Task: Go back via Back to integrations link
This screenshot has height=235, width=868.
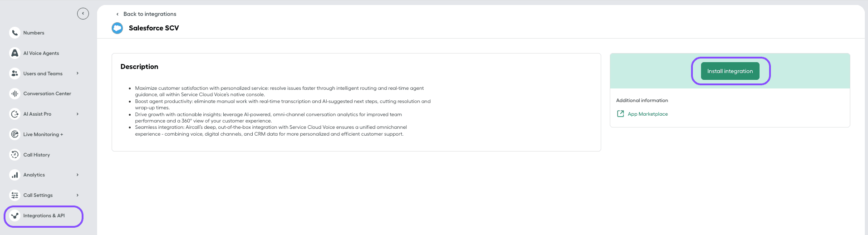Action: pos(149,14)
